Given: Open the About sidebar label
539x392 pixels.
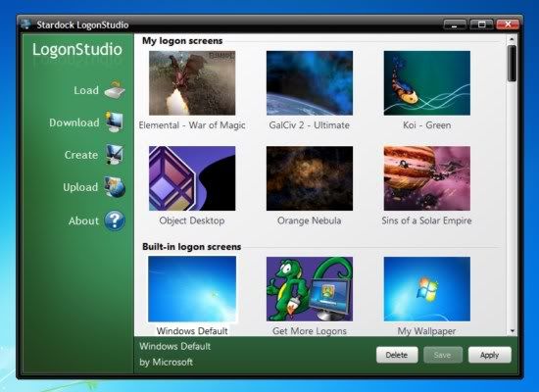Looking at the screenshot, I should 83,220.
